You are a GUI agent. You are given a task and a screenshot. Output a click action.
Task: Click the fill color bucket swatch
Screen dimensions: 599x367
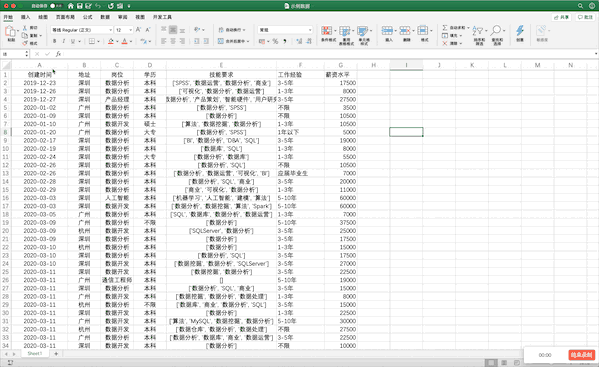(x=111, y=41)
